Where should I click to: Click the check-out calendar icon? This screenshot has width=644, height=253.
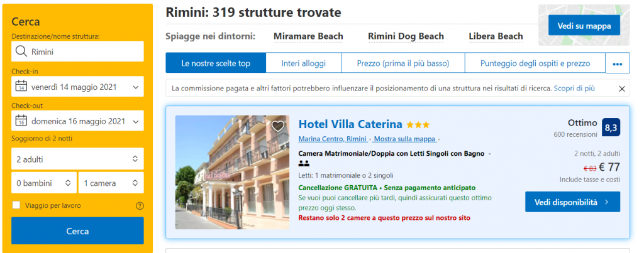click(21, 121)
